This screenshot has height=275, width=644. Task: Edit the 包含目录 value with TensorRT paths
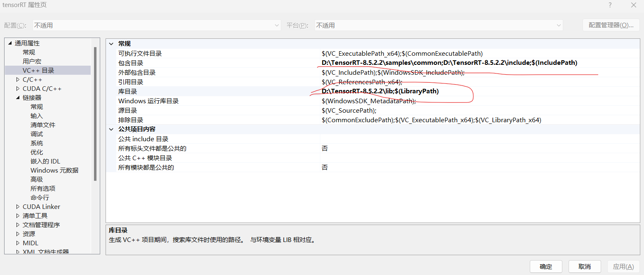tap(449, 63)
